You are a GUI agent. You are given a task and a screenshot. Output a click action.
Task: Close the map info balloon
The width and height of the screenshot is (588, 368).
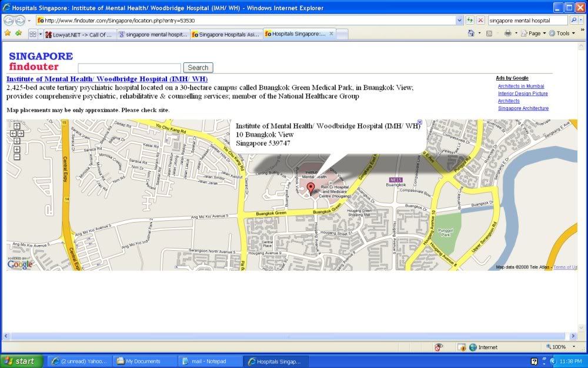[419, 122]
